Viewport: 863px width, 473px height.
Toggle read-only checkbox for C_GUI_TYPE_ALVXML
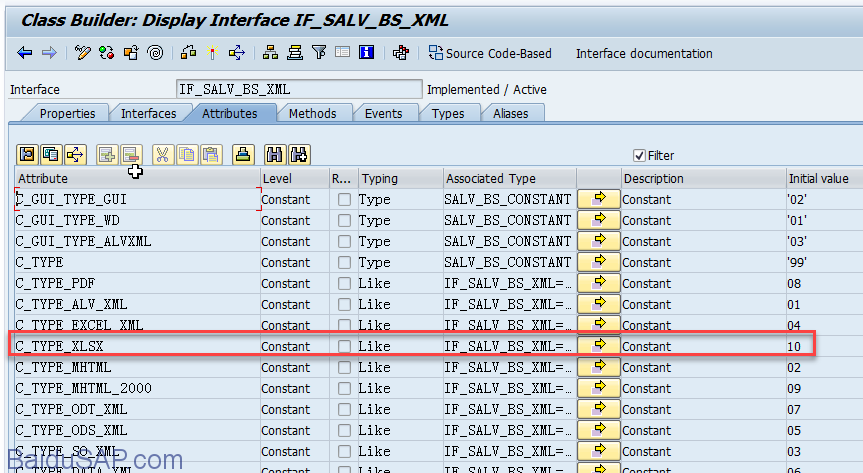pos(345,241)
